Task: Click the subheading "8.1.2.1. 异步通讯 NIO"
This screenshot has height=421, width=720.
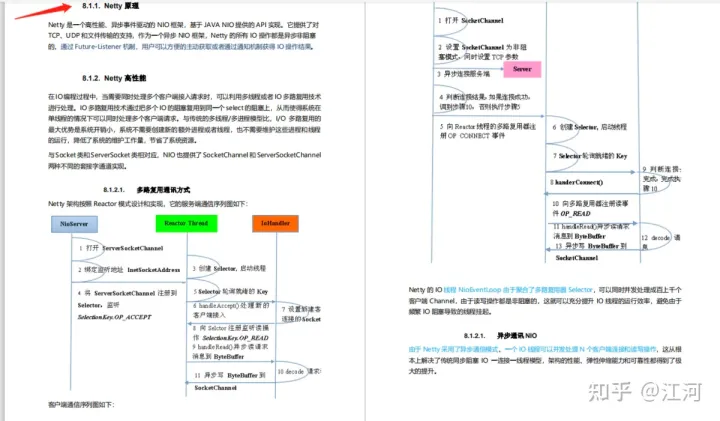Action: tap(500, 336)
